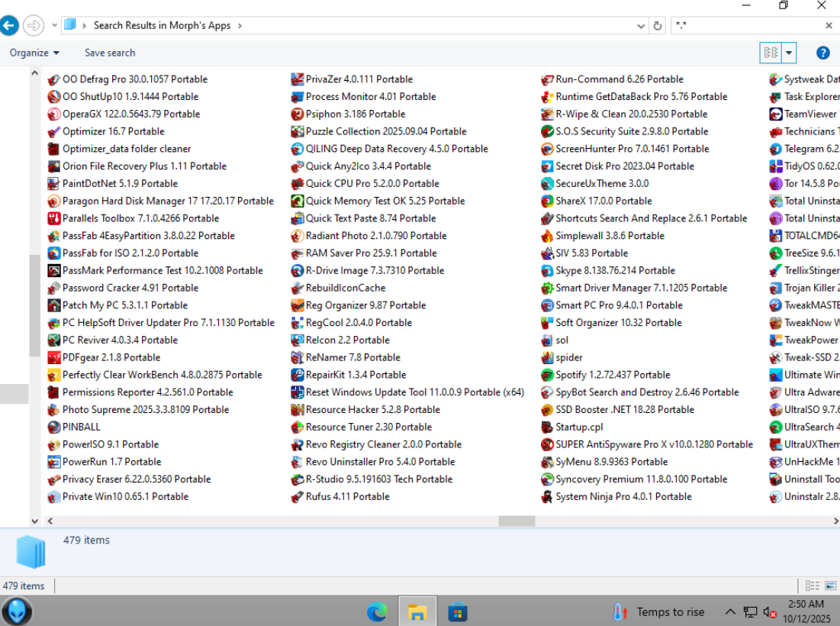
Task: Switch to large icons view in status bar
Action: 832,586
